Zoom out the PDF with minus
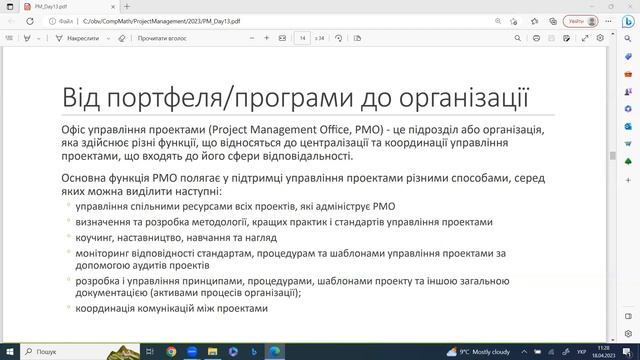Image resolution: width=640 pixels, height=360 pixels. pos(252,38)
